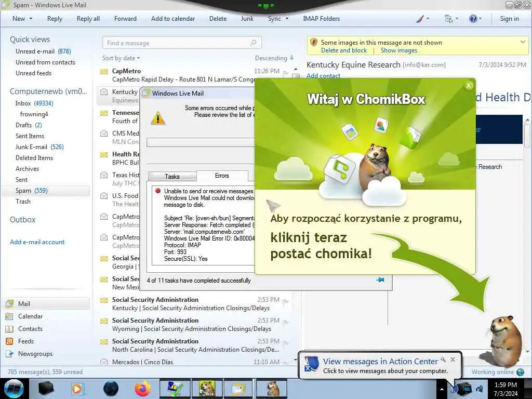532x399 pixels.
Task: Show hidden system tray icons
Action: (x=442, y=389)
